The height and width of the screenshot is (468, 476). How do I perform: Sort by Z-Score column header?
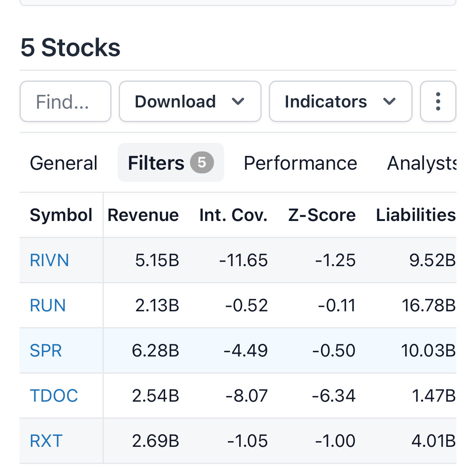click(x=322, y=215)
